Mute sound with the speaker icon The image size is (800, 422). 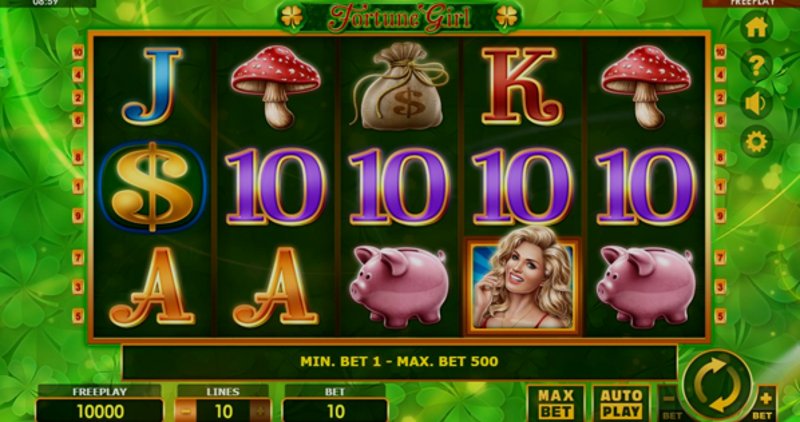pyautogui.click(x=756, y=104)
